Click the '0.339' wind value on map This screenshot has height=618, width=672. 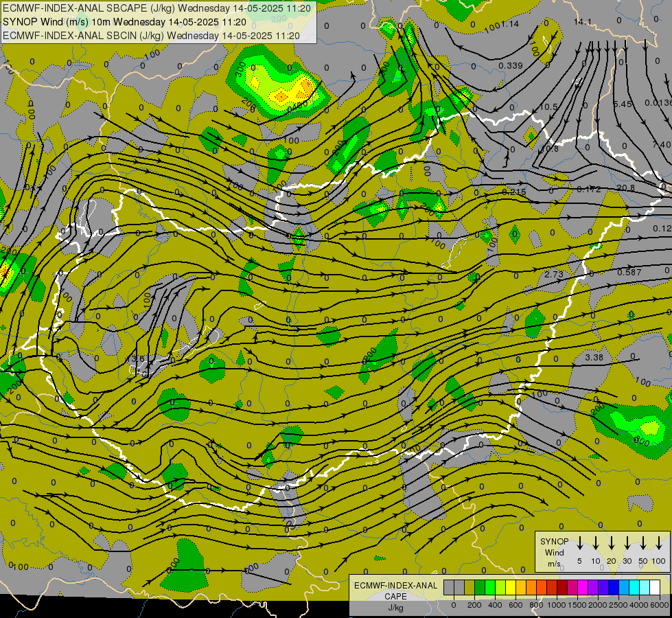(x=511, y=66)
